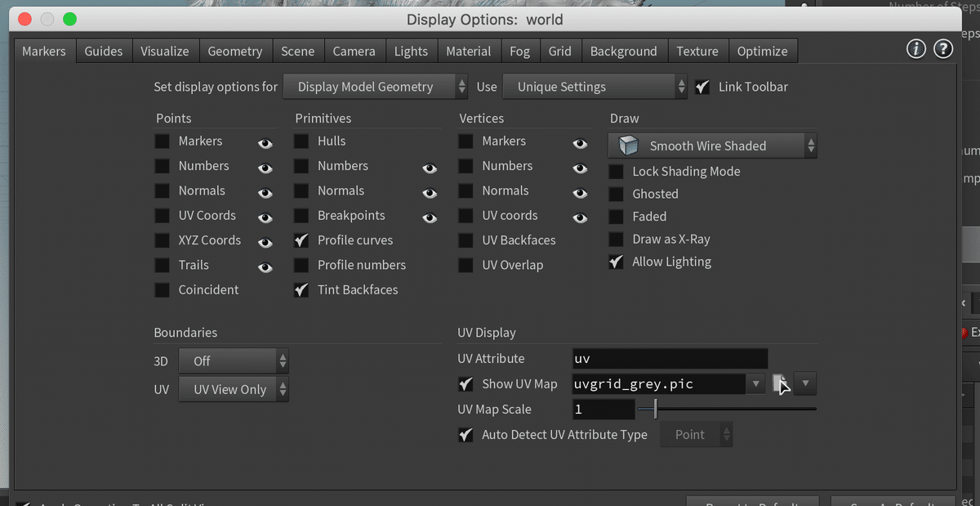Click the info icon in the top right
980x506 pixels.
coord(916,50)
